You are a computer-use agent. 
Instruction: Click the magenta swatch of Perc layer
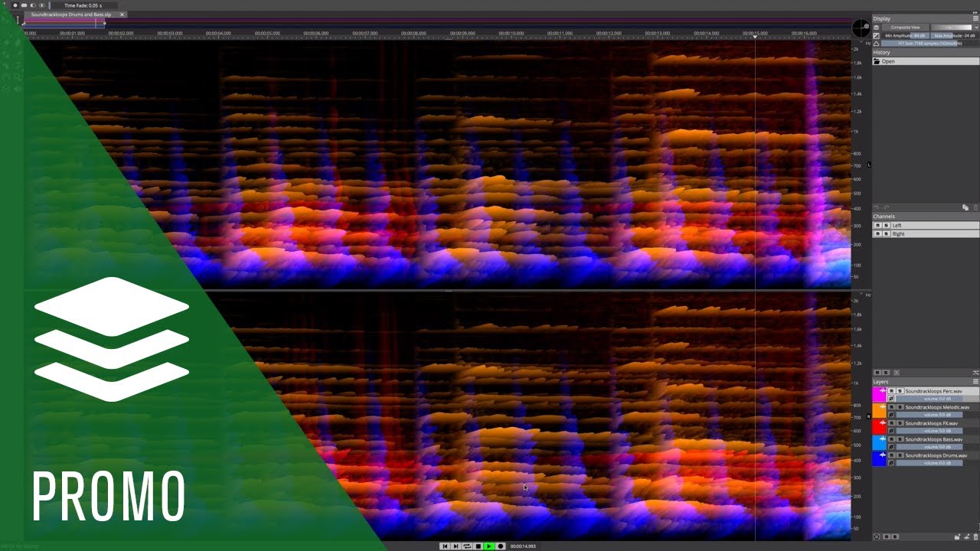(879, 395)
